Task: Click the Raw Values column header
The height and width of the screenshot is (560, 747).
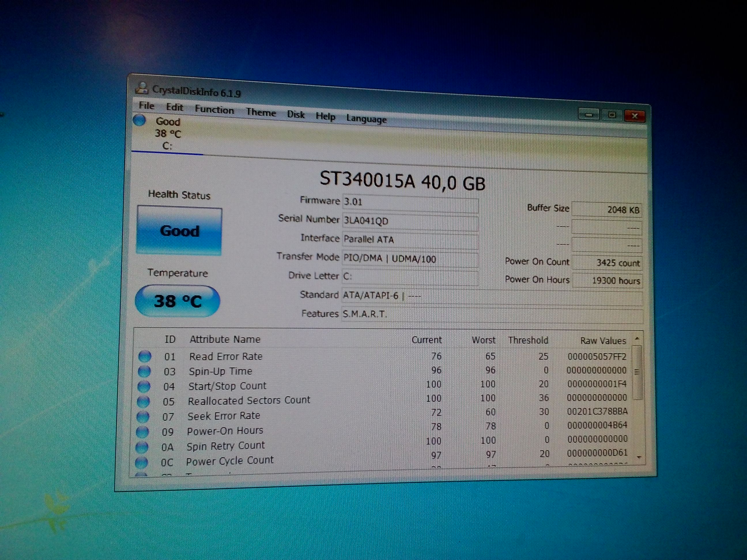Action: click(603, 341)
